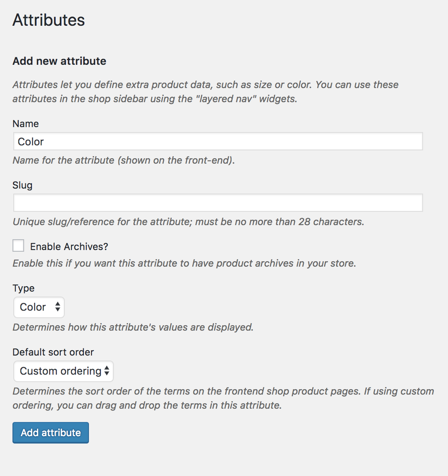Viewport: 448px width, 476px height.
Task: Click the 'Enable Archives?' label text
Action: pos(69,246)
